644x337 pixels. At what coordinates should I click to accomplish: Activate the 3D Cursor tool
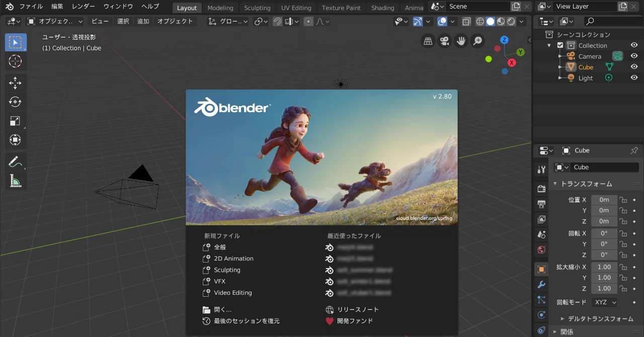pyautogui.click(x=16, y=61)
